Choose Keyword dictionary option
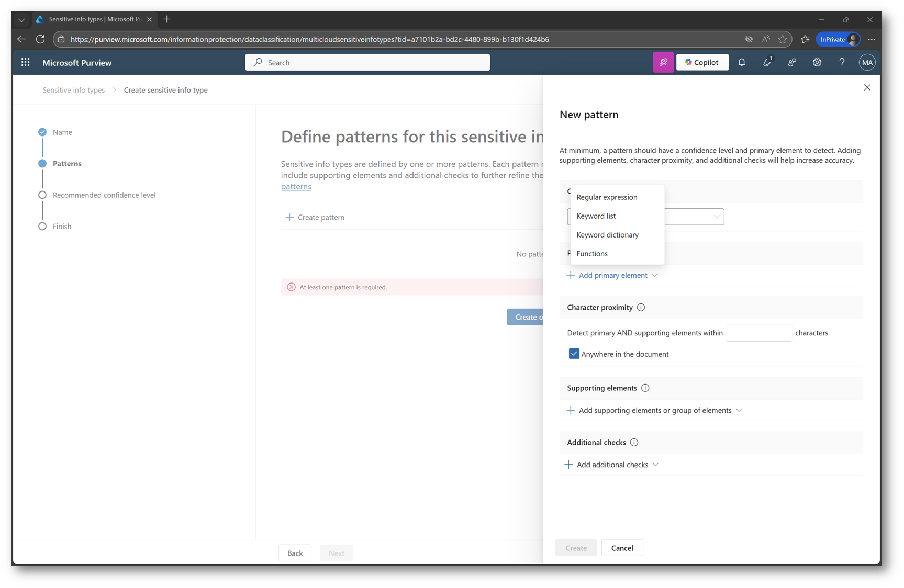Viewport: 904px width, 588px height. click(x=607, y=235)
